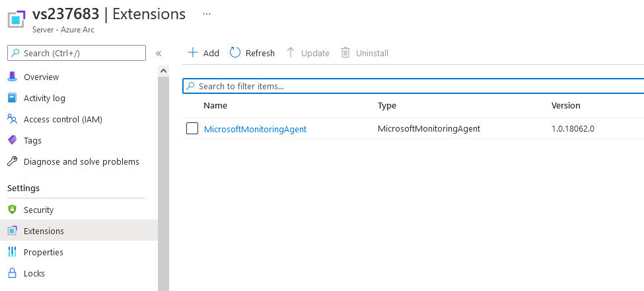Click the Extensions sidebar icon
Image resolution: width=644 pixels, height=291 pixels.
point(13,231)
